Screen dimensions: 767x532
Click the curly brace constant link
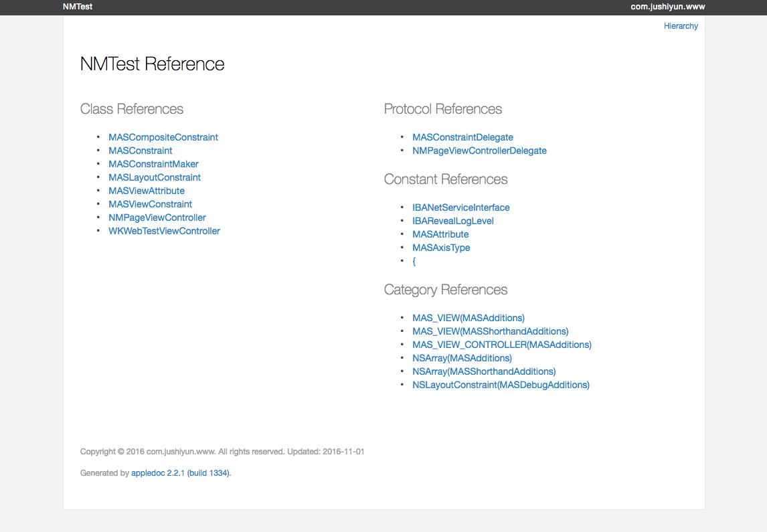tap(414, 261)
